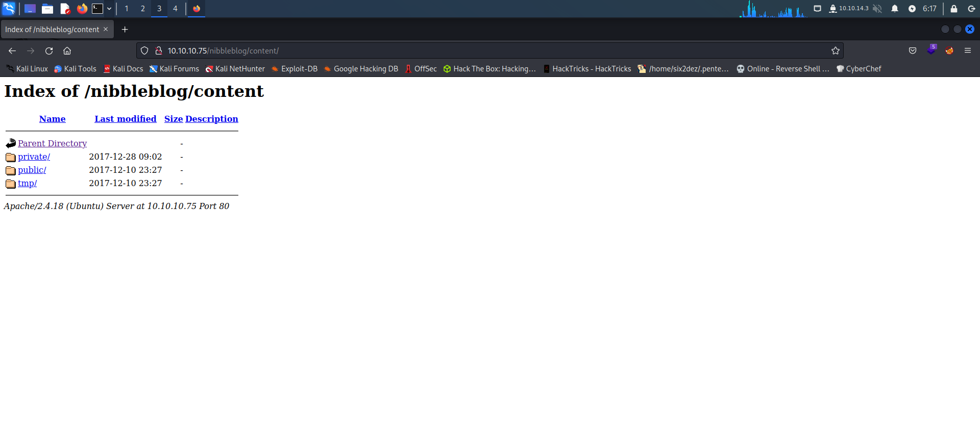Open the CyberChef bookmark

point(859,69)
